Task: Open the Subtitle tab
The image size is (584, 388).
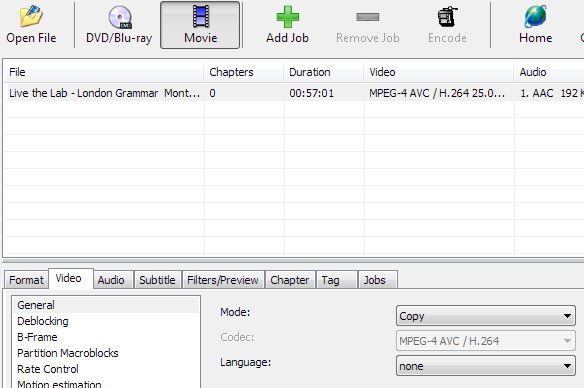Action: click(157, 280)
